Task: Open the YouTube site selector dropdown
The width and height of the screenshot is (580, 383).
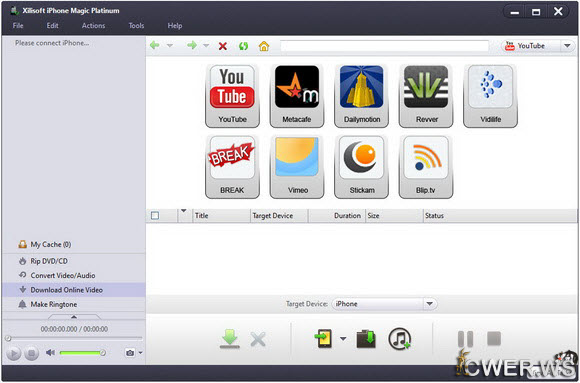Action: [x=567, y=46]
